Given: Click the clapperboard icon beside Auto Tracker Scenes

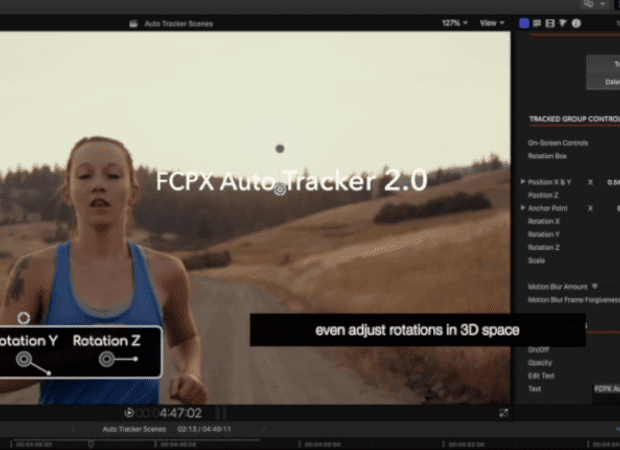Looking at the screenshot, I should click(x=134, y=24).
